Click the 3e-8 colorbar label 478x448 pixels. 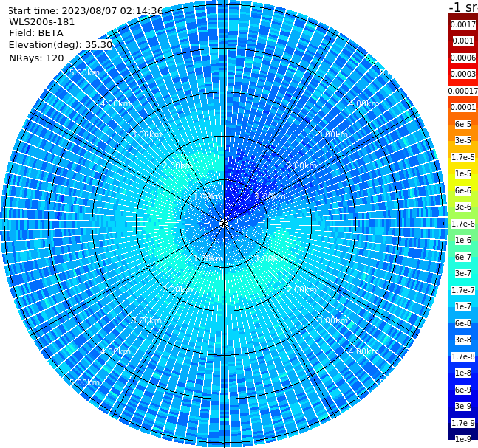coord(463,340)
